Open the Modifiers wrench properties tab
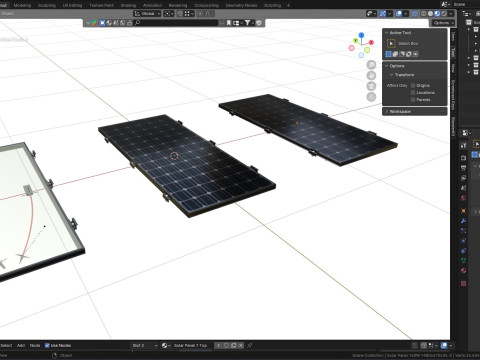The height and width of the screenshot is (360, 480). pos(463,221)
